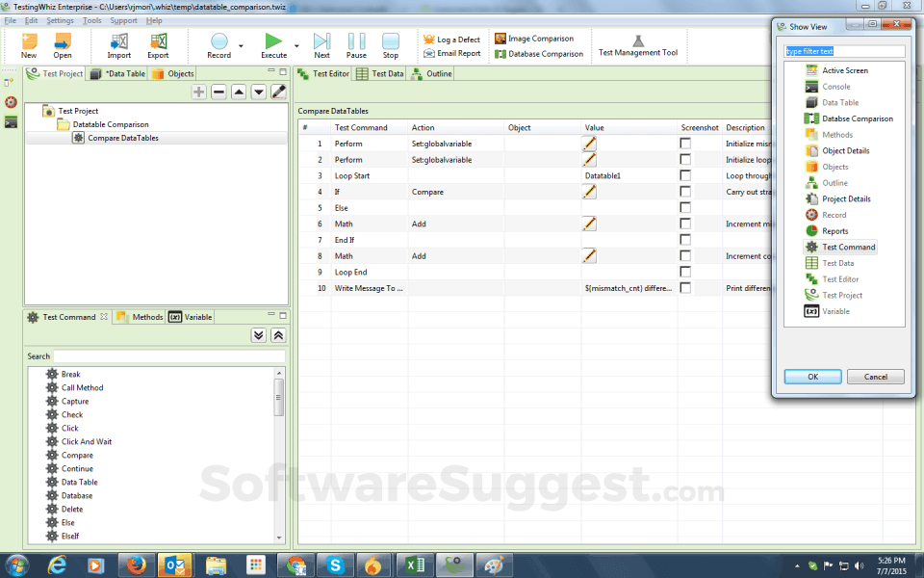This screenshot has height=578, width=924.
Task: Click Cancel in the Show View dialog
Action: pos(875,376)
